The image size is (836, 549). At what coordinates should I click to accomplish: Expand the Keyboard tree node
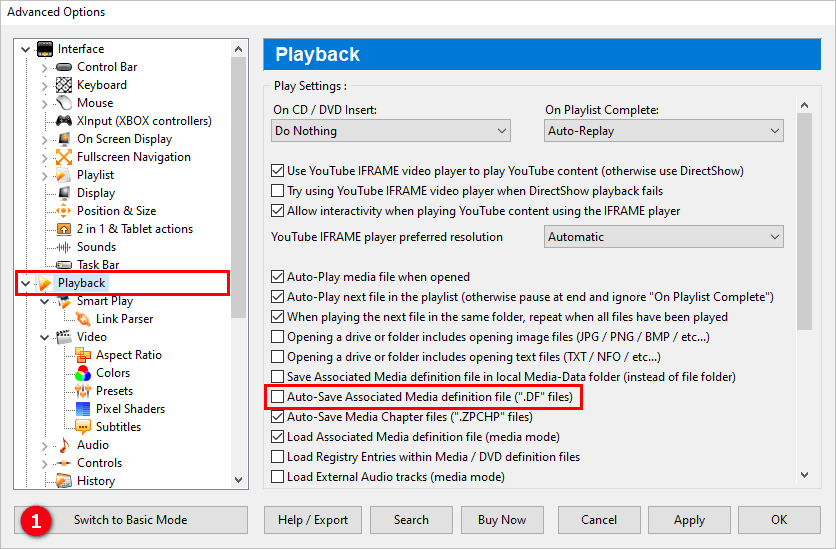pos(45,86)
